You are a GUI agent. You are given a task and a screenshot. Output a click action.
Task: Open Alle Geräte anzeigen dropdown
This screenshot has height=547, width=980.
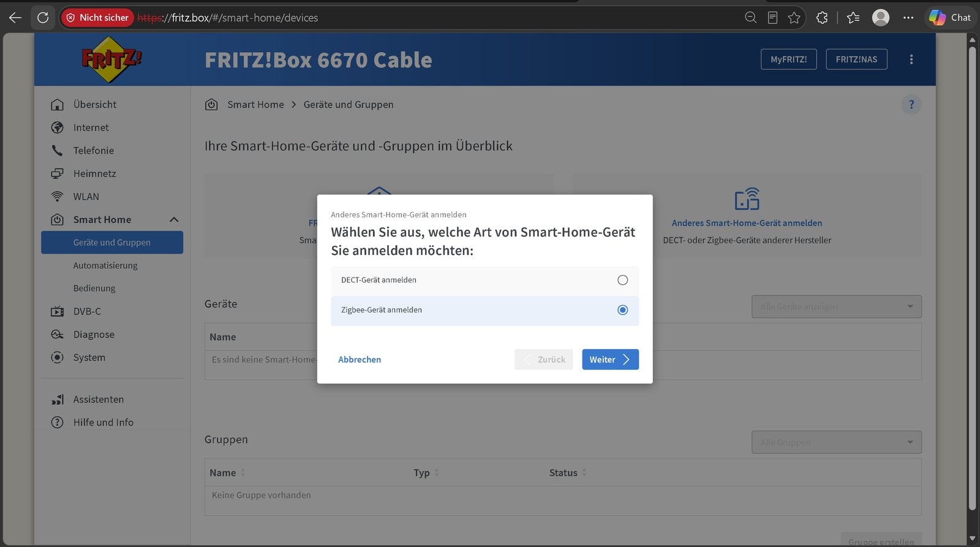(836, 306)
